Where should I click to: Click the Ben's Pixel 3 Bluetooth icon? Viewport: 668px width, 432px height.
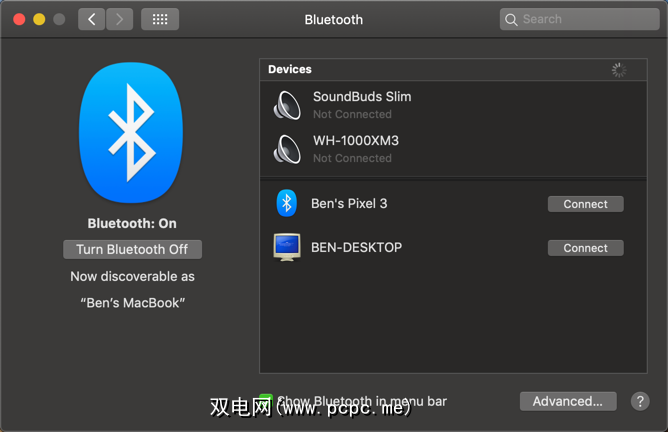287,203
